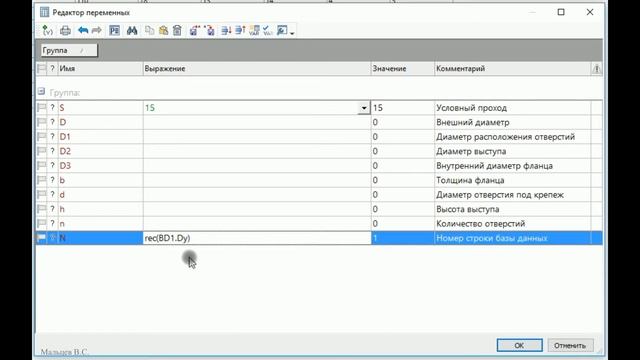Create a new variable with toolbar icon
The height and width of the screenshot is (360, 640).
pos(47,31)
